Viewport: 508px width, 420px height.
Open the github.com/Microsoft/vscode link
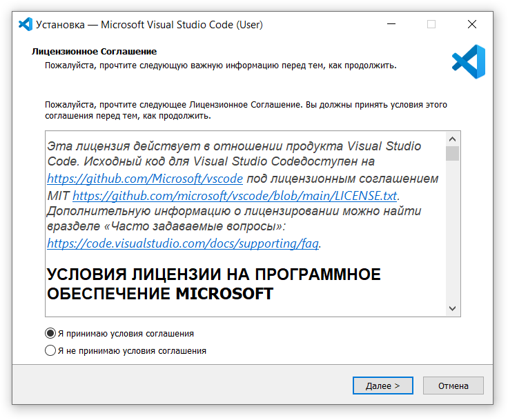[x=145, y=179]
